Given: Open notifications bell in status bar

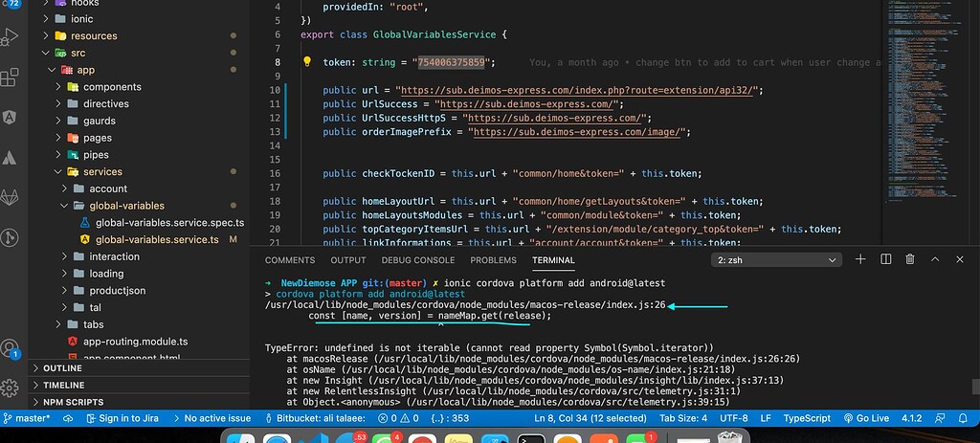Looking at the screenshot, I should pos(963,418).
